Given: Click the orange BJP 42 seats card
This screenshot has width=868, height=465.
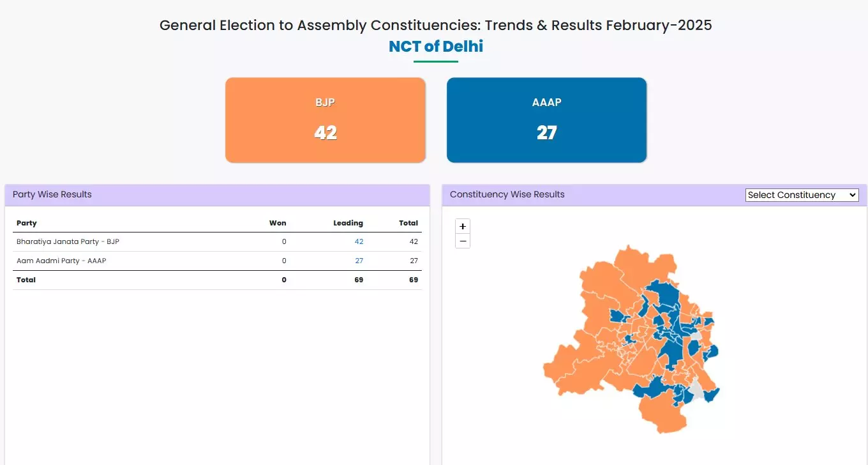Looking at the screenshot, I should click(325, 120).
